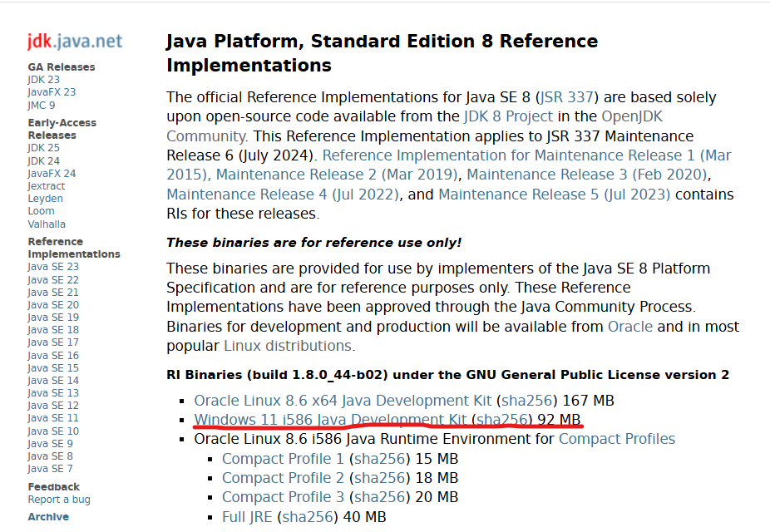This screenshot has height=532, width=770.
Task: Open the Loom project link
Action: coord(41,211)
